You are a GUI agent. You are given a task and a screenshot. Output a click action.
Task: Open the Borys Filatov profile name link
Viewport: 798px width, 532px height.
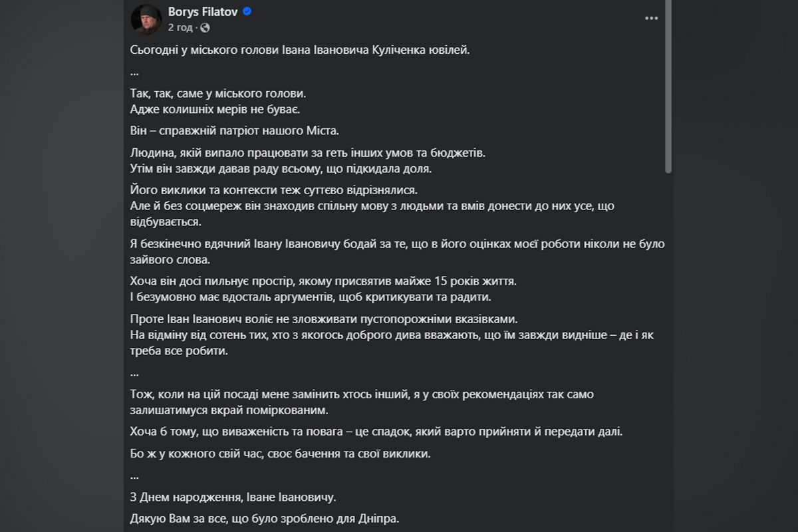click(x=203, y=12)
